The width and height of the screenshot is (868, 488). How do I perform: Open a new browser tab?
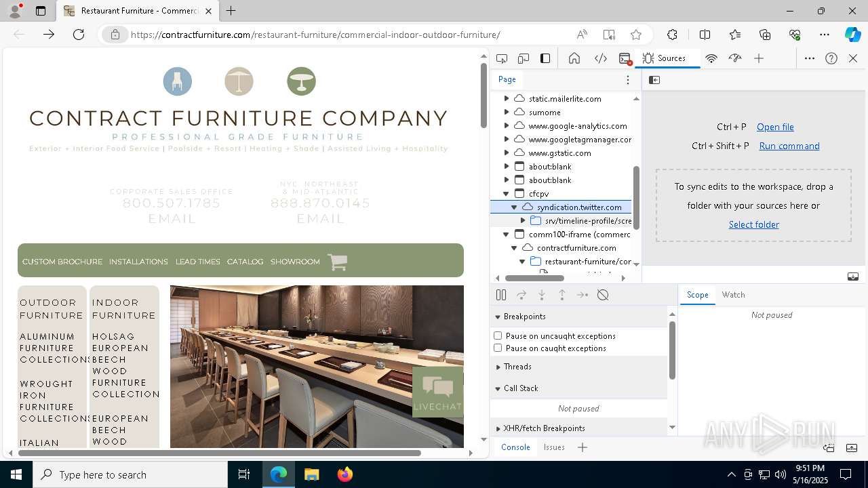(231, 11)
